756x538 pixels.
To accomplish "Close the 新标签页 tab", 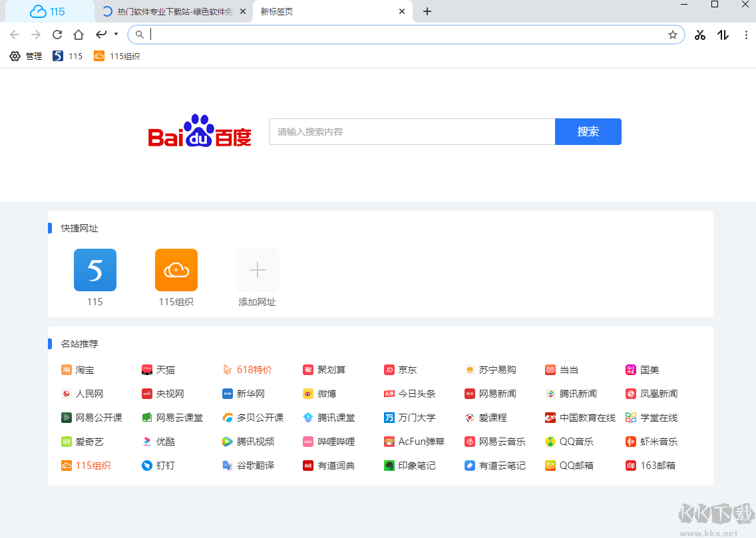I will click(402, 11).
